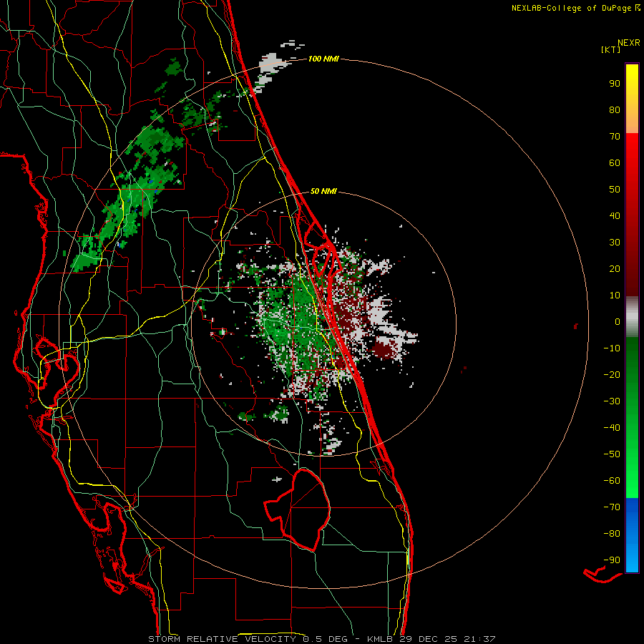The width and height of the screenshot is (644, 644).
Task: Click the -20 knot scale value
Action: click(x=612, y=375)
